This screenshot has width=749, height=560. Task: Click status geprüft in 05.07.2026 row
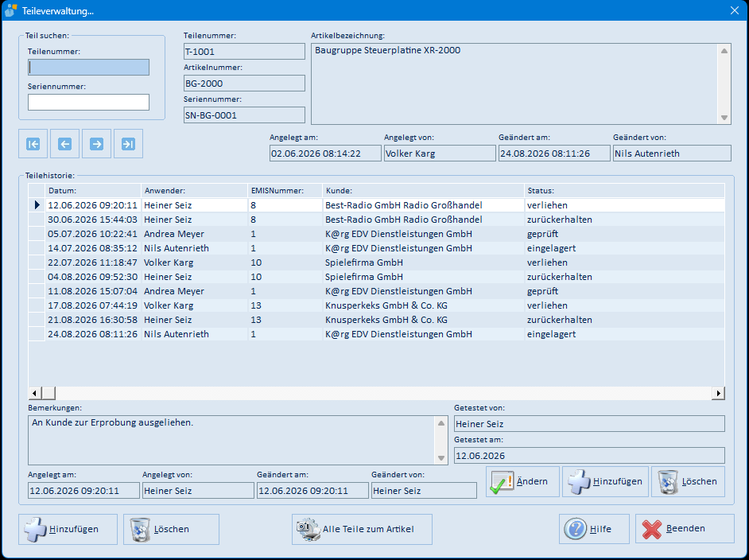624,234
